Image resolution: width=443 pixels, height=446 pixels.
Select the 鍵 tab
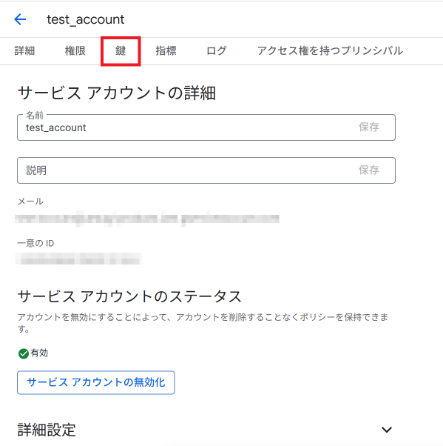click(x=121, y=51)
